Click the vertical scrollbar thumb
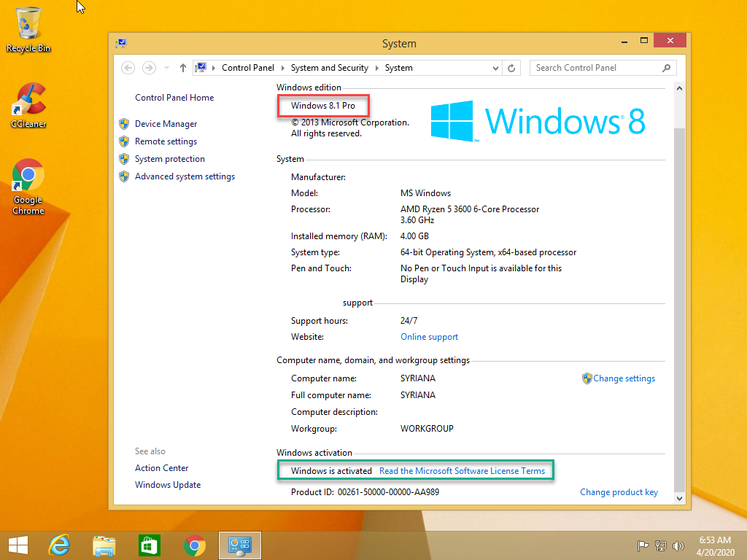747x560 pixels. click(679, 309)
